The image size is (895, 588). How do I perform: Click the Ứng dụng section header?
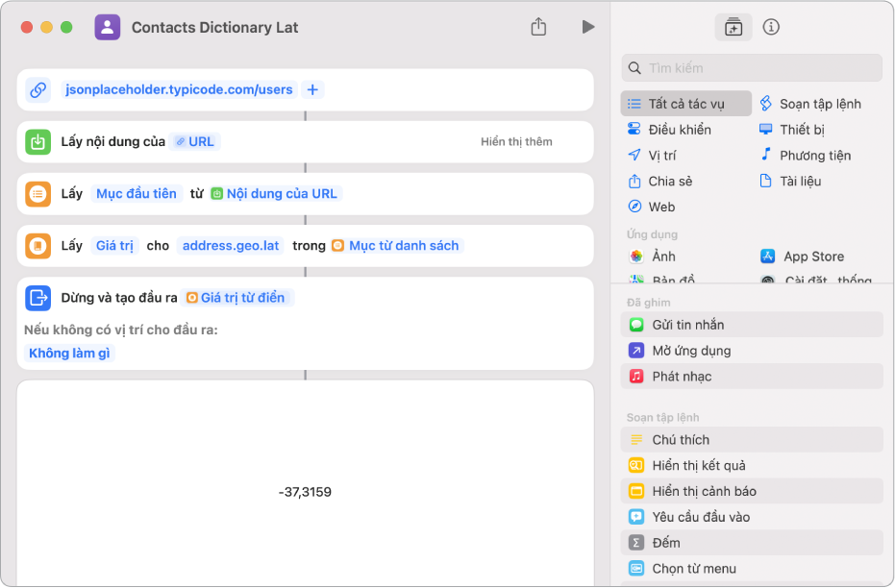point(652,234)
